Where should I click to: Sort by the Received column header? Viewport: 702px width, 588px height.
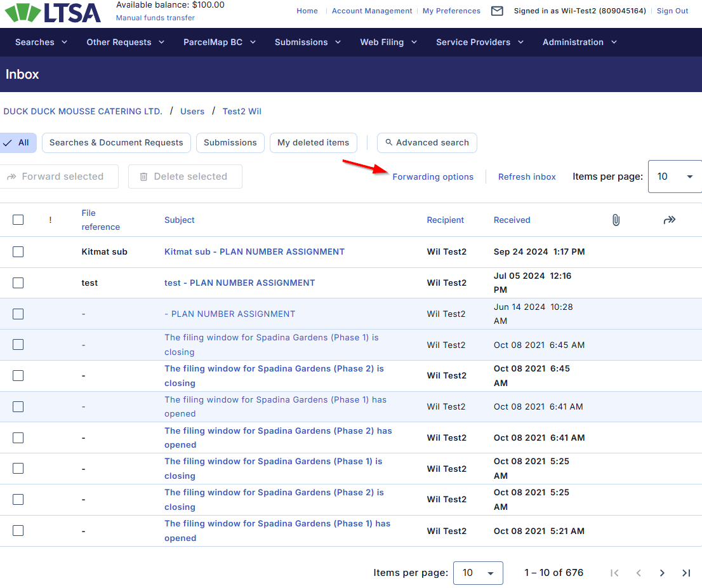click(x=512, y=220)
